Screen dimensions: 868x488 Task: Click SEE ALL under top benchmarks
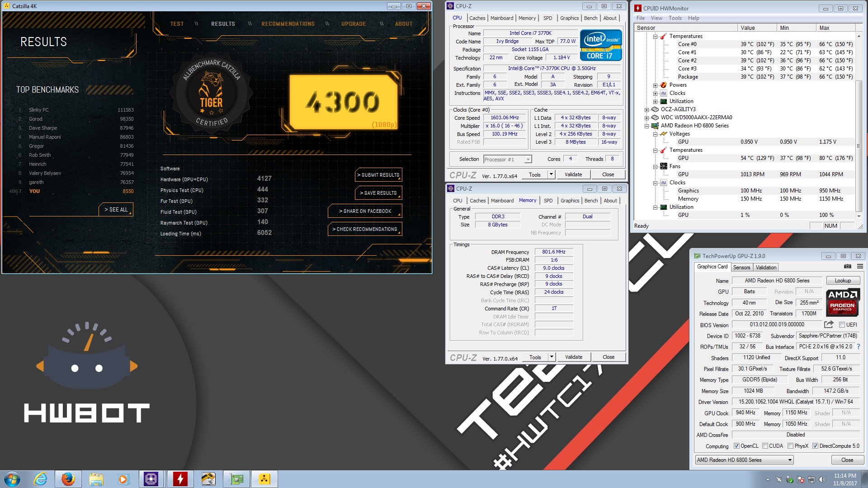(x=116, y=210)
